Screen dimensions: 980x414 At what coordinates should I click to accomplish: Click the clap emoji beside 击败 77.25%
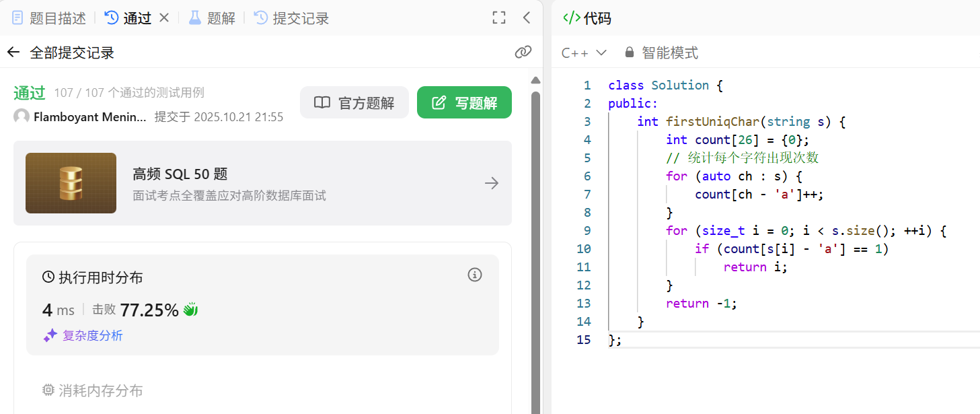188,310
